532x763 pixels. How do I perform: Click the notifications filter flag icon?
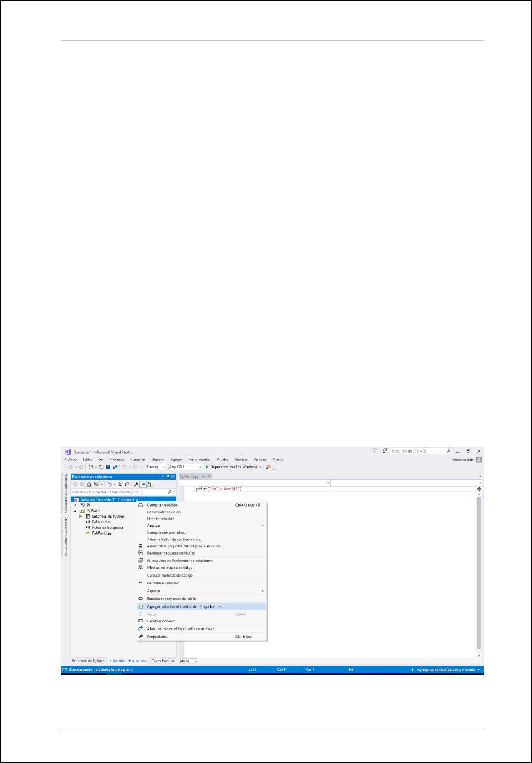point(375,451)
